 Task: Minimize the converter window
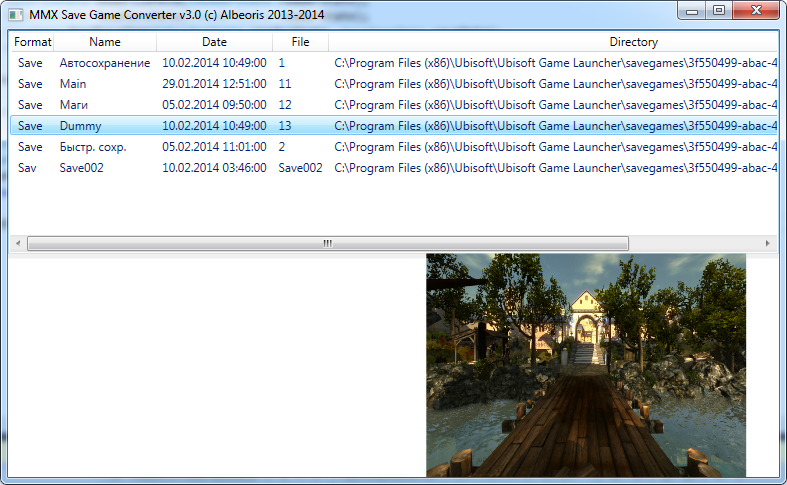tap(692, 11)
